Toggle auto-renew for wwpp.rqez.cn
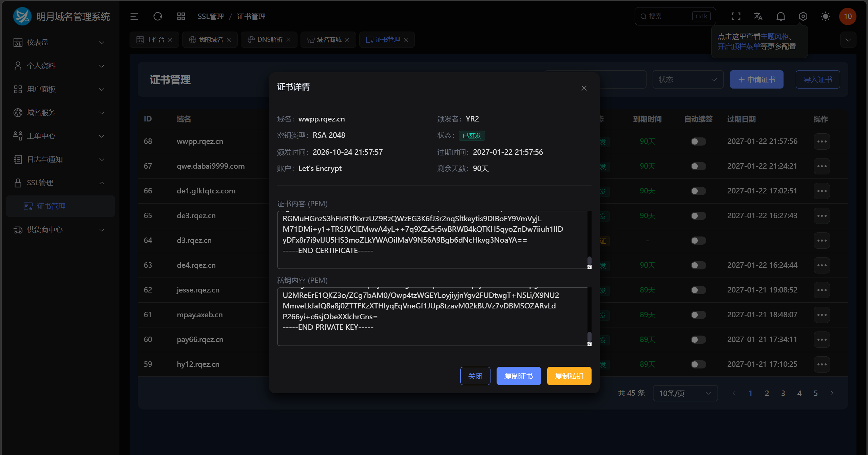868x455 pixels. 698,141
